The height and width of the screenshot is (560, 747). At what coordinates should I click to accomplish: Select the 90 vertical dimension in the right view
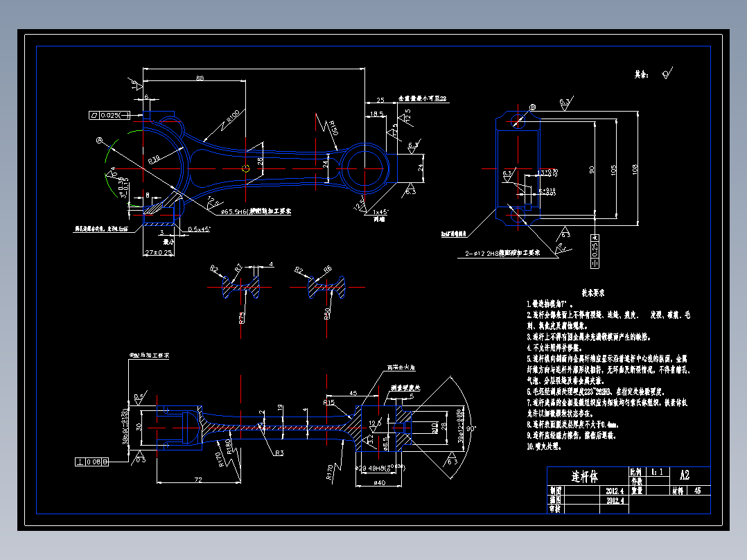coord(591,170)
